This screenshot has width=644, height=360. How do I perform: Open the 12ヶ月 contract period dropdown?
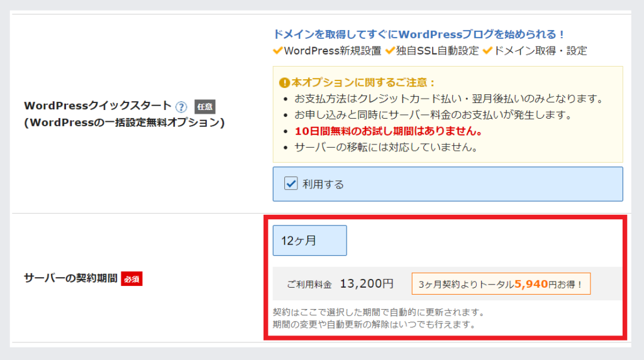[309, 241]
